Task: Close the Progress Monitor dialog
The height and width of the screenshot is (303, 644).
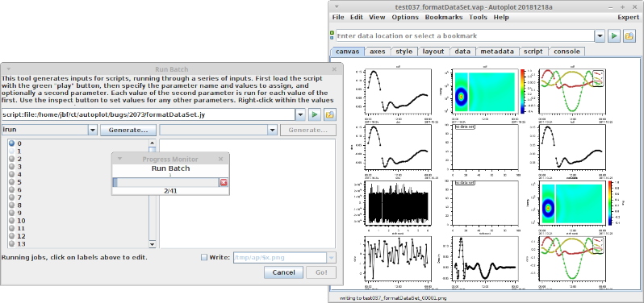Action: (x=220, y=159)
